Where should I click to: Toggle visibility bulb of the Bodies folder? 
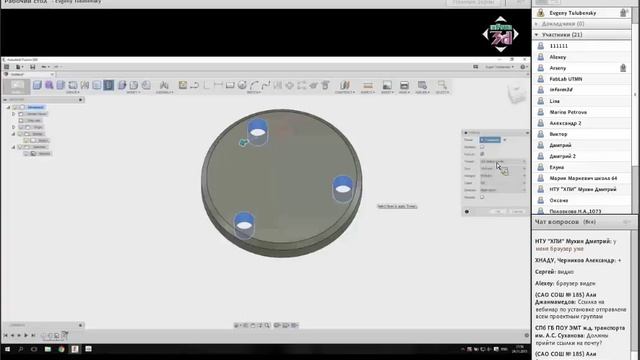(20, 134)
